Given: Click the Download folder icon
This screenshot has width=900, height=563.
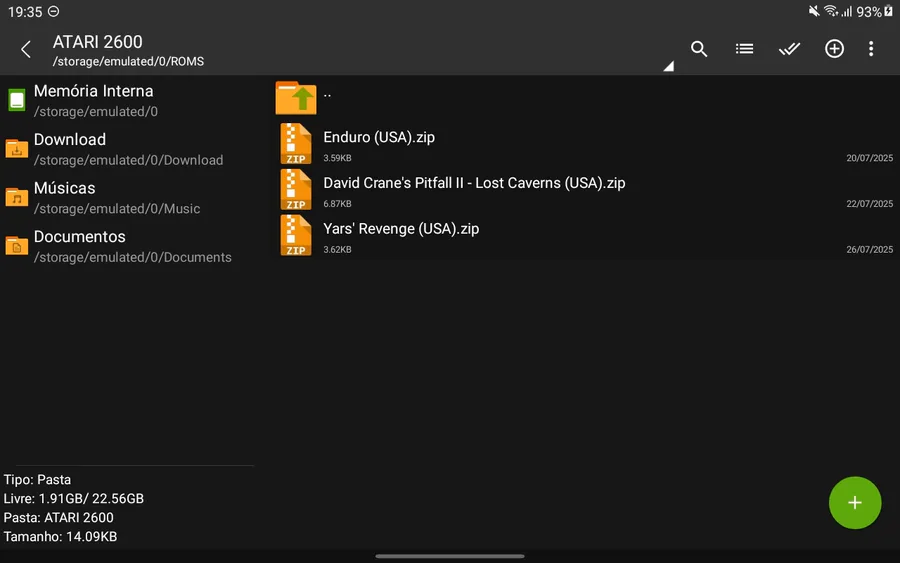Looking at the screenshot, I should click(17, 149).
